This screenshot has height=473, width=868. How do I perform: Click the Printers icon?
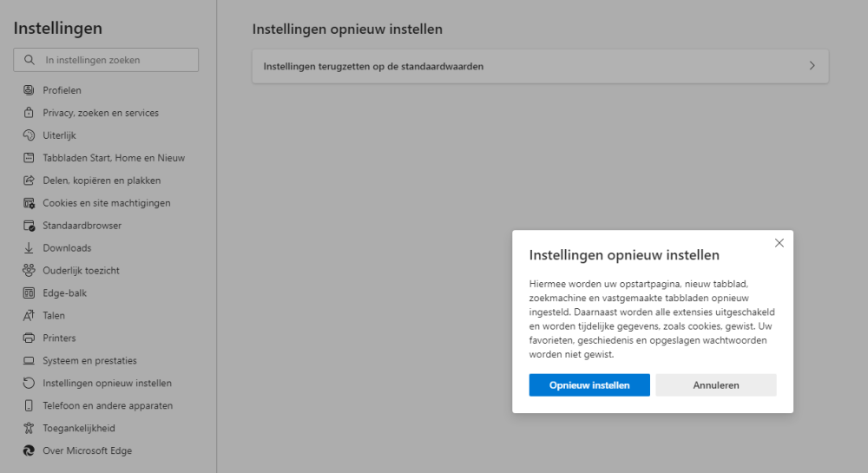pyautogui.click(x=29, y=338)
